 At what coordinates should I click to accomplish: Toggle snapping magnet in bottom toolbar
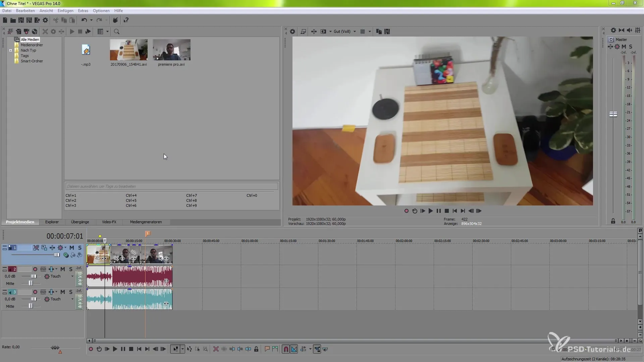(286, 349)
